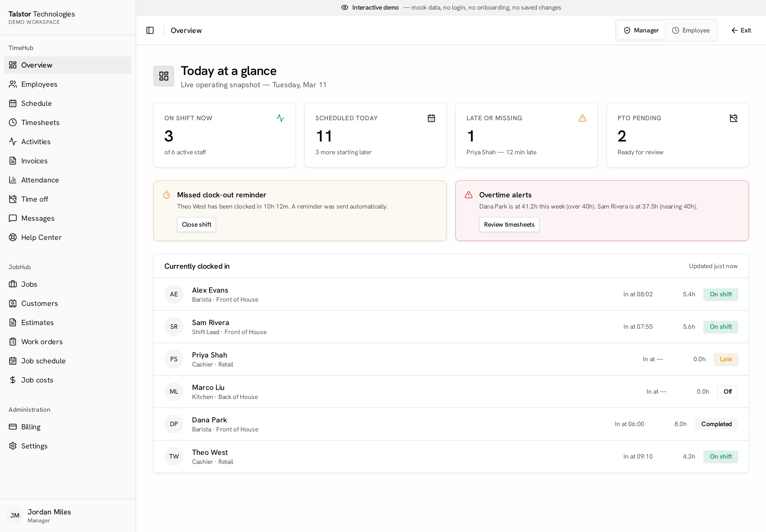Click the DP avatar for Dana Park

(174, 424)
